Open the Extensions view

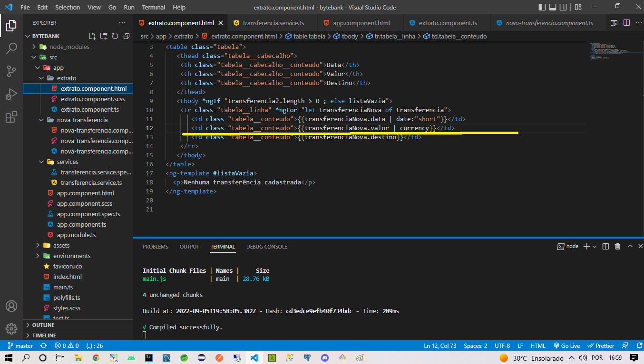coord(11,117)
